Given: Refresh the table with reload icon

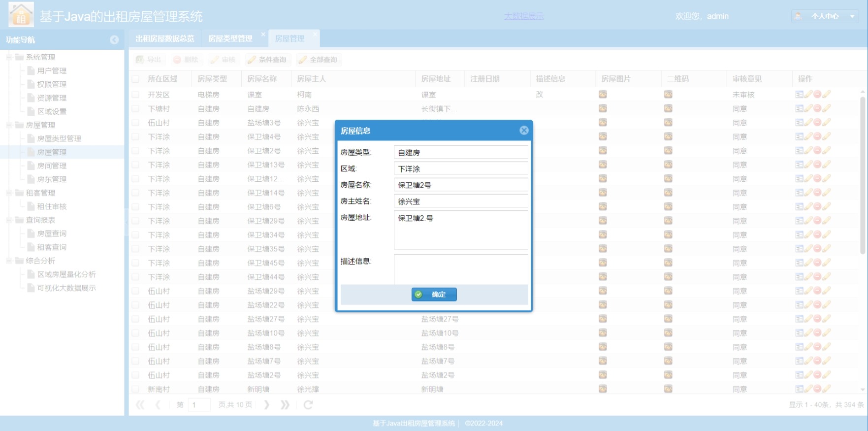Looking at the screenshot, I should (x=308, y=405).
